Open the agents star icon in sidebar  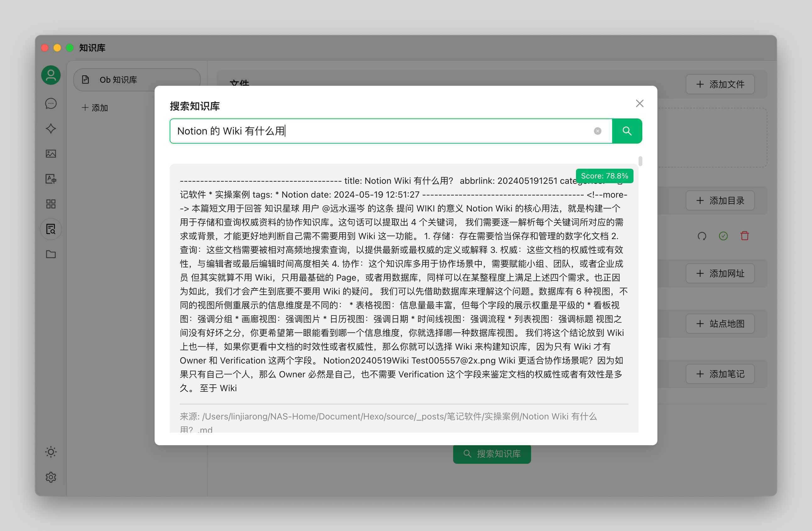click(x=51, y=129)
